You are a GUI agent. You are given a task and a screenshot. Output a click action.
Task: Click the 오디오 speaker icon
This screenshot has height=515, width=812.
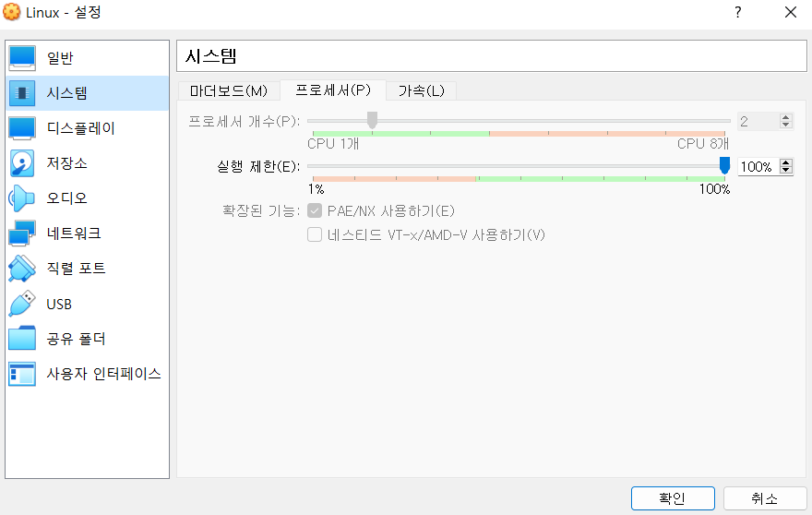22,198
